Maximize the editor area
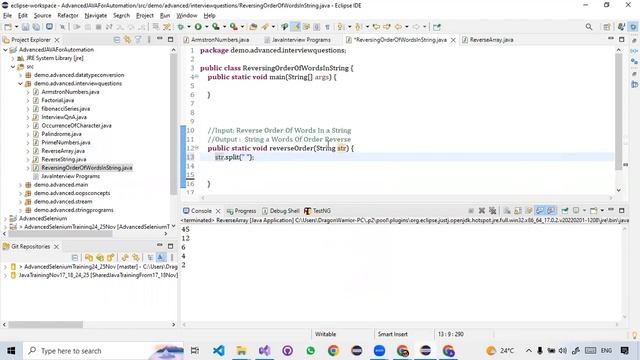The height and width of the screenshot is (360, 640). point(622,40)
